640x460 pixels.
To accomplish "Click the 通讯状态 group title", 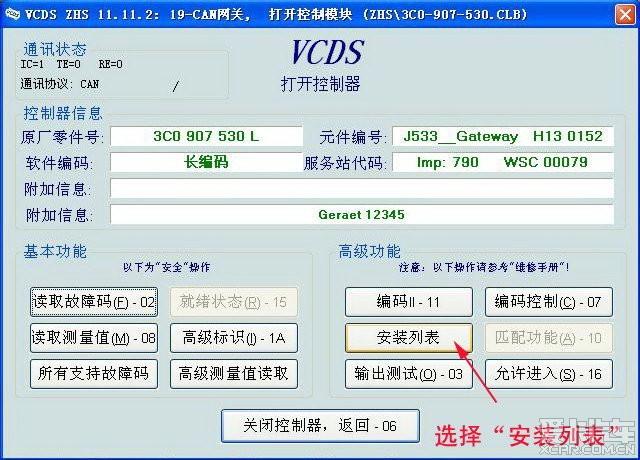I will click(55, 49).
